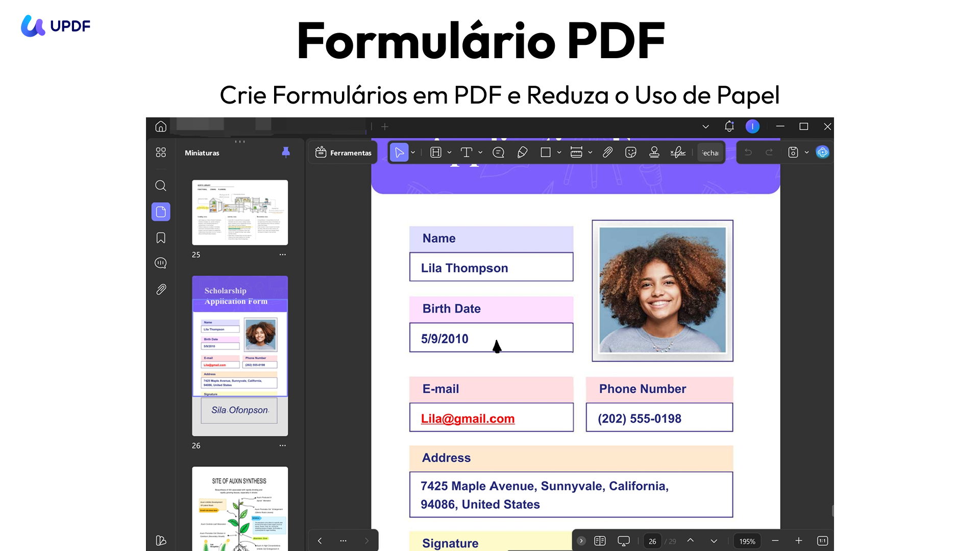This screenshot has width=980, height=551.
Task: Select the sticker tool
Action: [631, 153]
